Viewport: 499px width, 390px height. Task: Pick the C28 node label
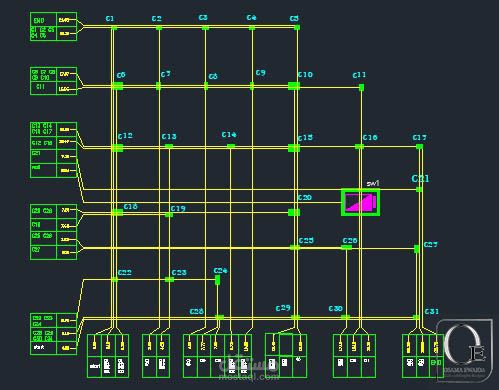coord(196,312)
